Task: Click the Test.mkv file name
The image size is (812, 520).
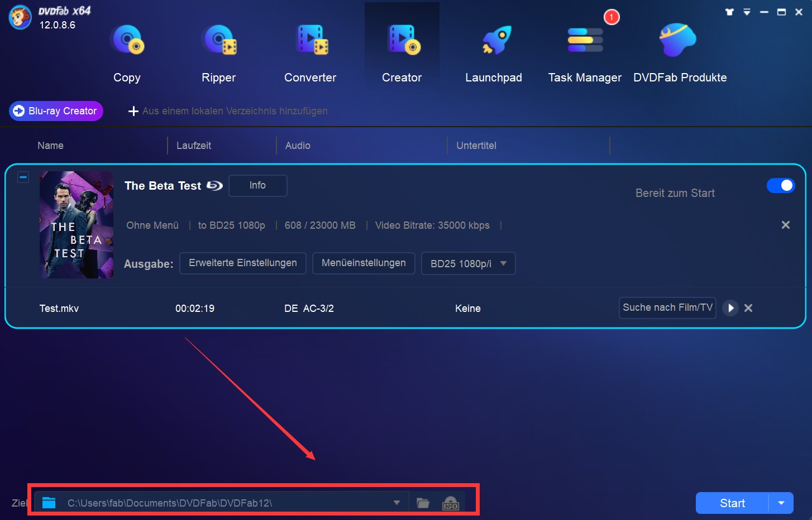Action: (x=59, y=309)
